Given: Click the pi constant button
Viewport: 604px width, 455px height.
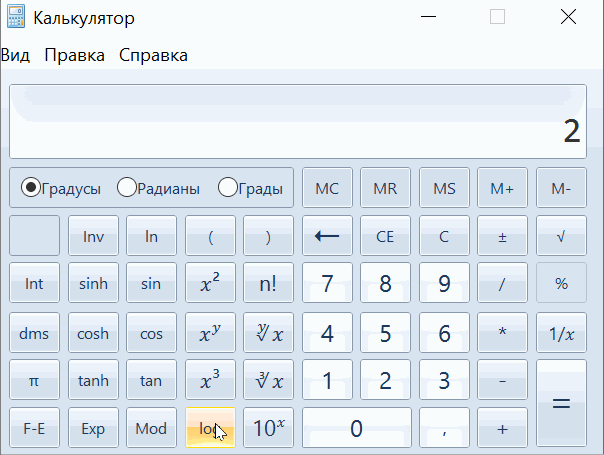Looking at the screenshot, I should click(x=34, y=380).
